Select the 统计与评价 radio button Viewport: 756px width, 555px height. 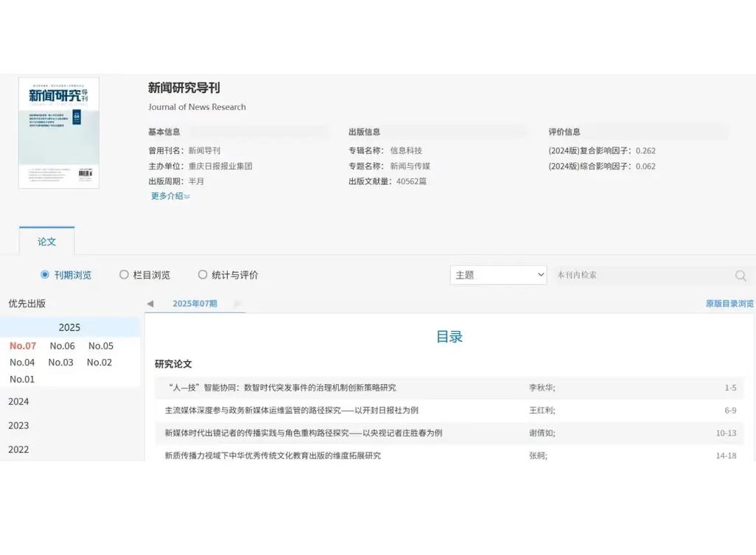203,275
